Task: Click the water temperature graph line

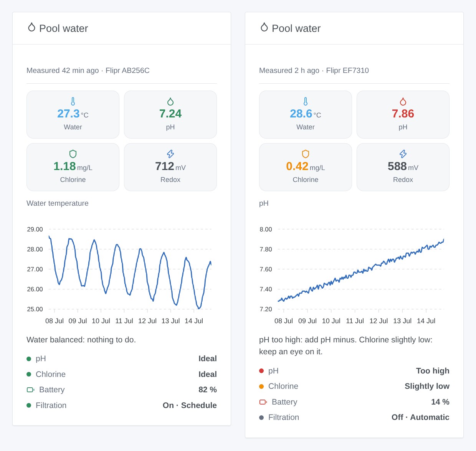Action: click(130, 272)
